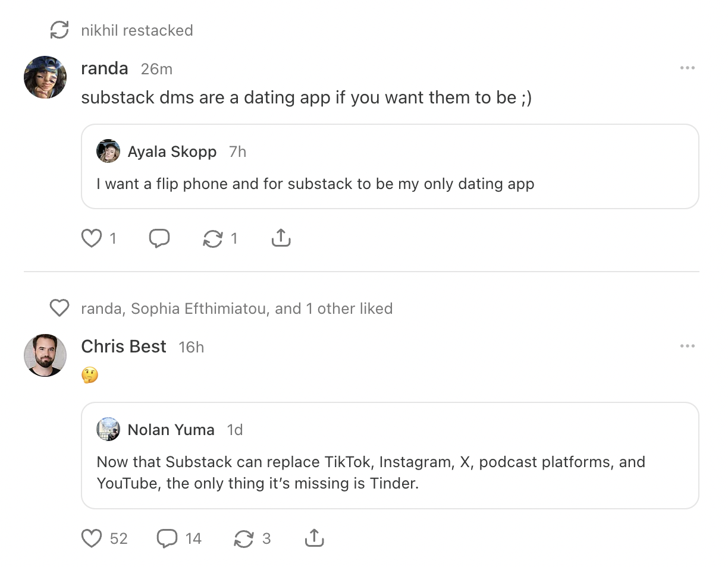Restack Chris Best's note
728x567 pixels.
tap(244, 538)
